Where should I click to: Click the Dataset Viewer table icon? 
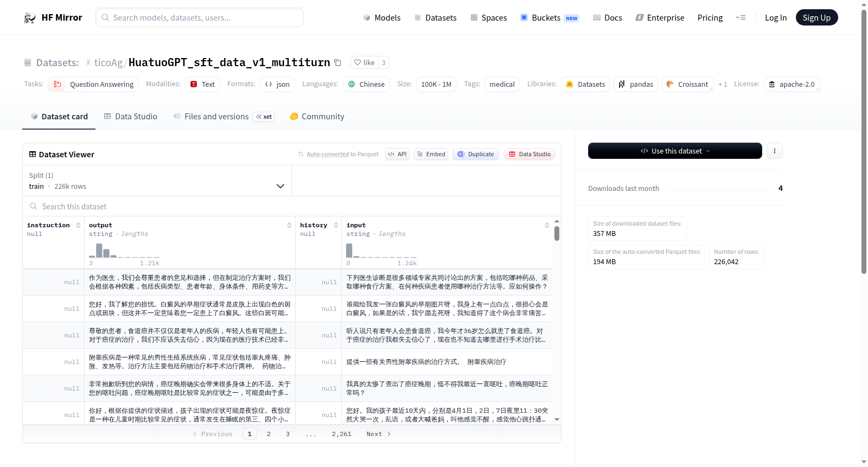tap(33, 155)
